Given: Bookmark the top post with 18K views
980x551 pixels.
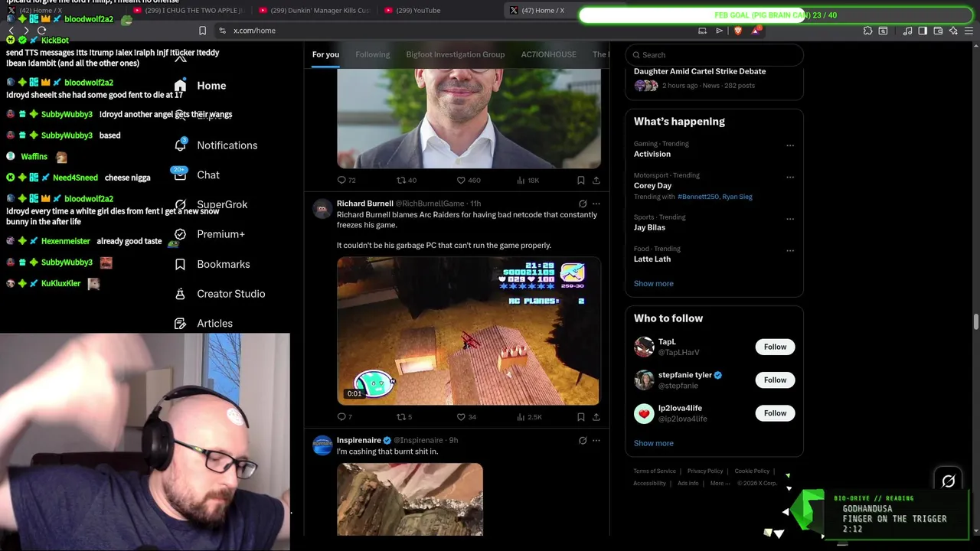Looking at the screenshot, I should tap(581, 181).
